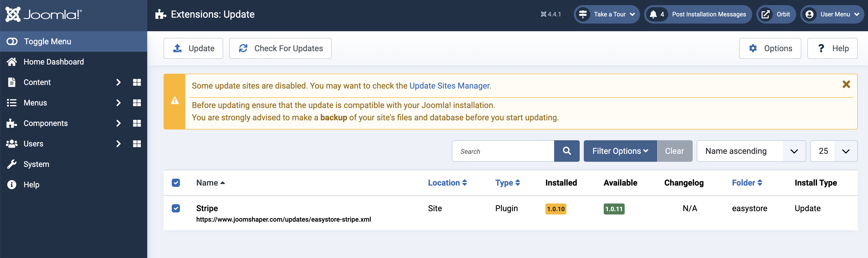Viewport: 868px width, 258px height.
Task: Click the Joomla logo in the header
Action: 43,14
